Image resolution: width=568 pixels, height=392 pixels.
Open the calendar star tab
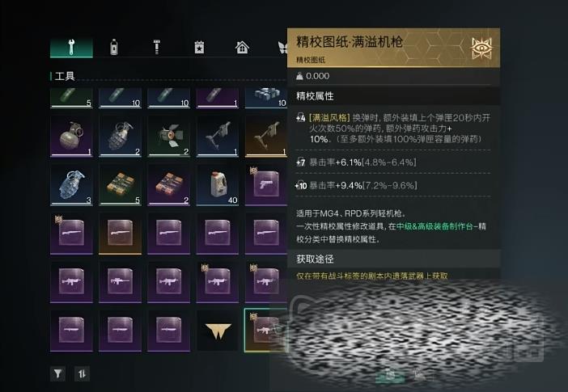coord(199,48)
